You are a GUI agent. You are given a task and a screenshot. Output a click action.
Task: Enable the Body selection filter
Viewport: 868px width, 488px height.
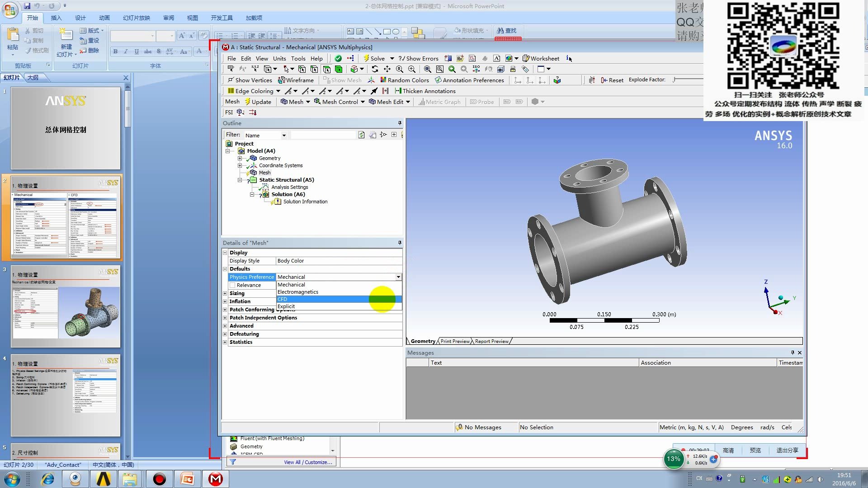tap(339, 69)
